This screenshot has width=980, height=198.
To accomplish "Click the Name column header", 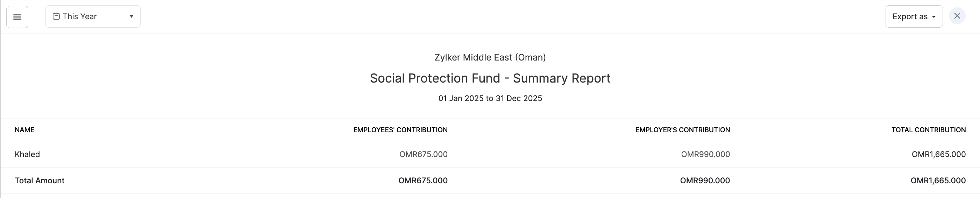I will point(24,130).
